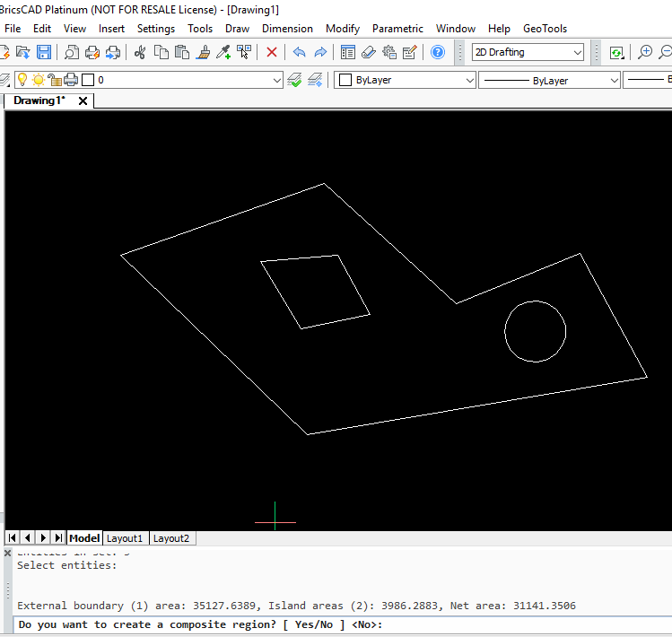This screenshot has width=672, height=637.
Task: Click the blue Help question mark icon
Action: click(x=438, y=52)
